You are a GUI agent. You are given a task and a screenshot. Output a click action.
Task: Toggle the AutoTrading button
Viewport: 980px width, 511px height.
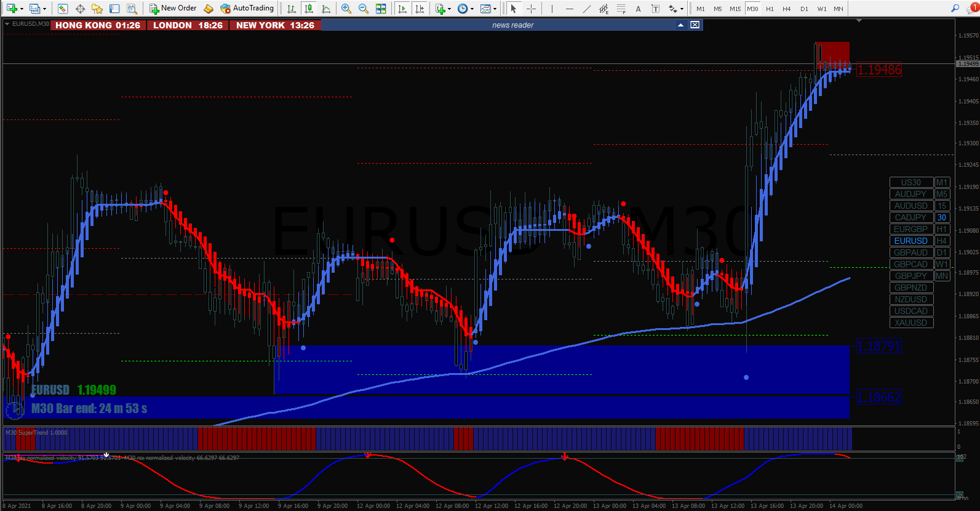(x=247, y=9)
